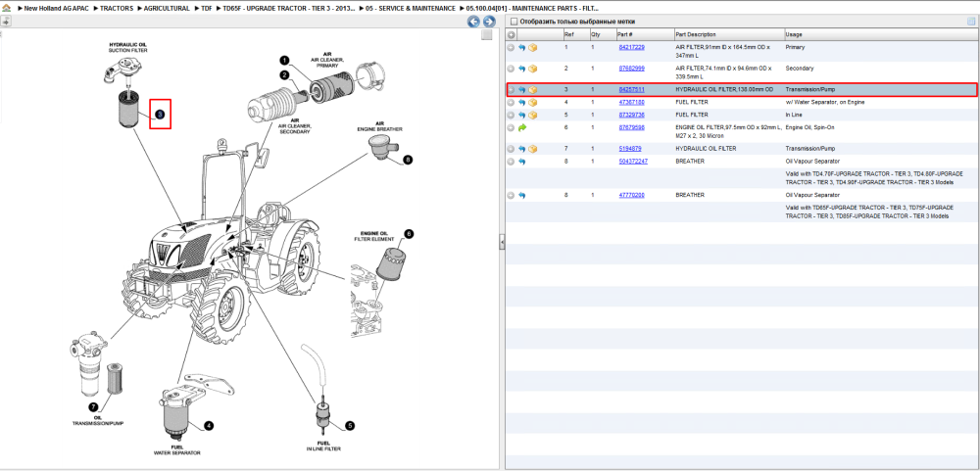Select the grey circle for part 87682999
The image size is (980, 471).
click(512, 69)
